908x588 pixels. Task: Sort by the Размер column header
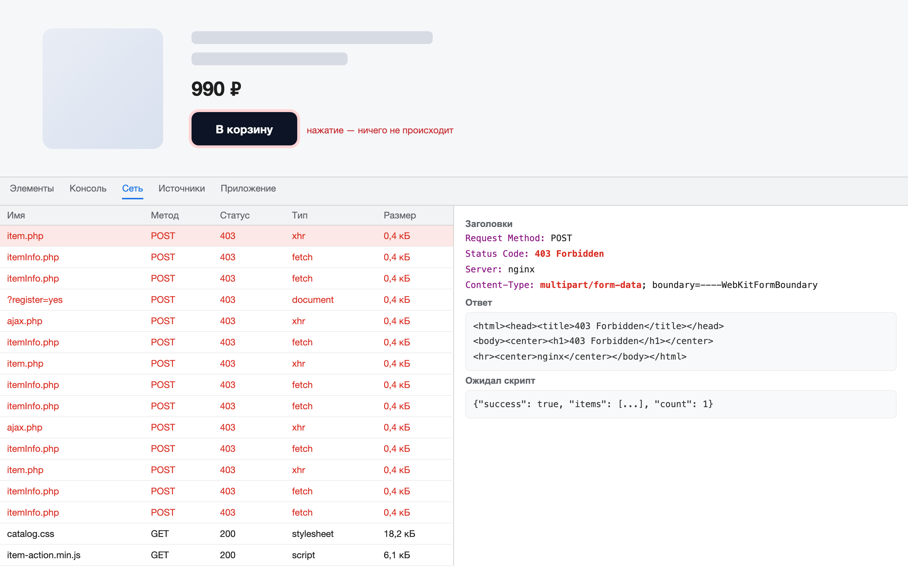pos(399,215)
